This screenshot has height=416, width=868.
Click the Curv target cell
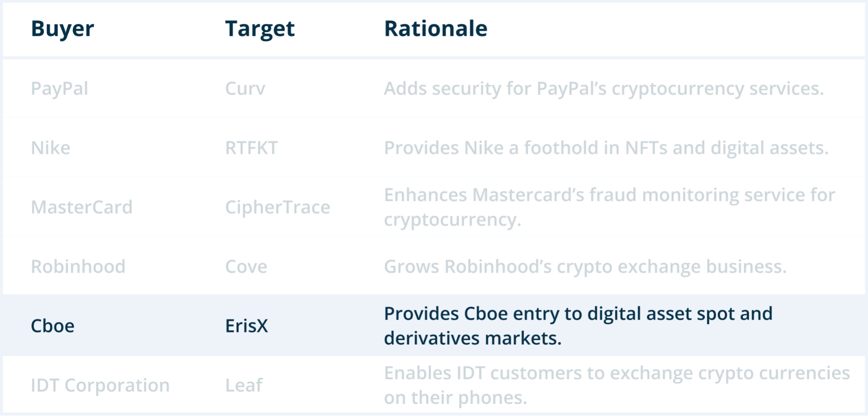click(245, 89)
